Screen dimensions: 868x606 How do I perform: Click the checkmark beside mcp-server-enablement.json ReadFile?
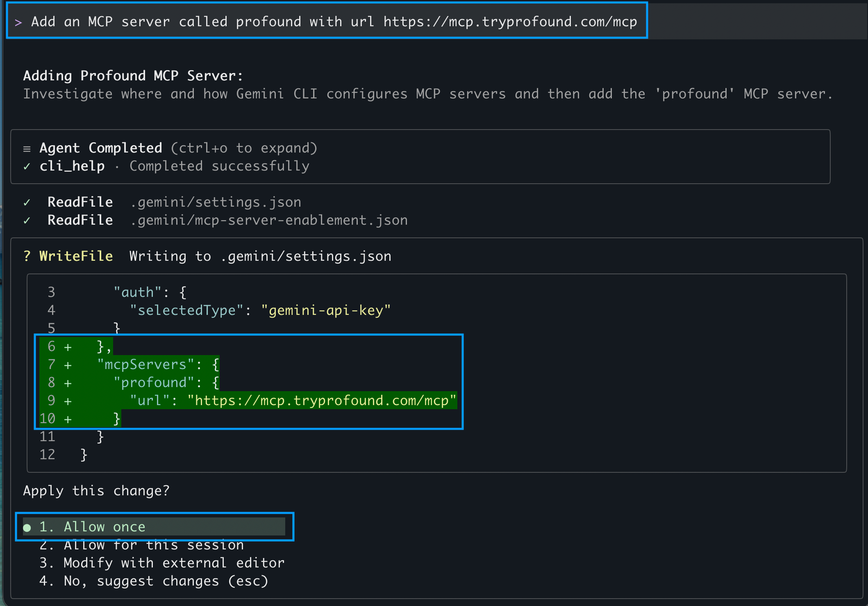(27, 221)
